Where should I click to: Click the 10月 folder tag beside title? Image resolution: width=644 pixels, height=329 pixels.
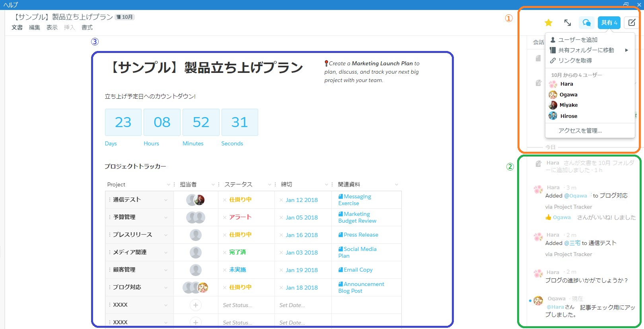tap(125, 17)
